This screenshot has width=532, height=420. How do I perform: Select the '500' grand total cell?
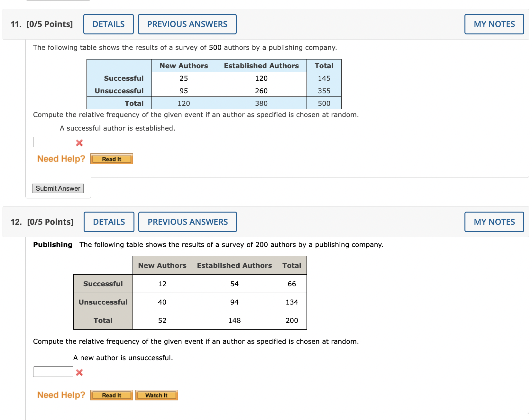324,103
